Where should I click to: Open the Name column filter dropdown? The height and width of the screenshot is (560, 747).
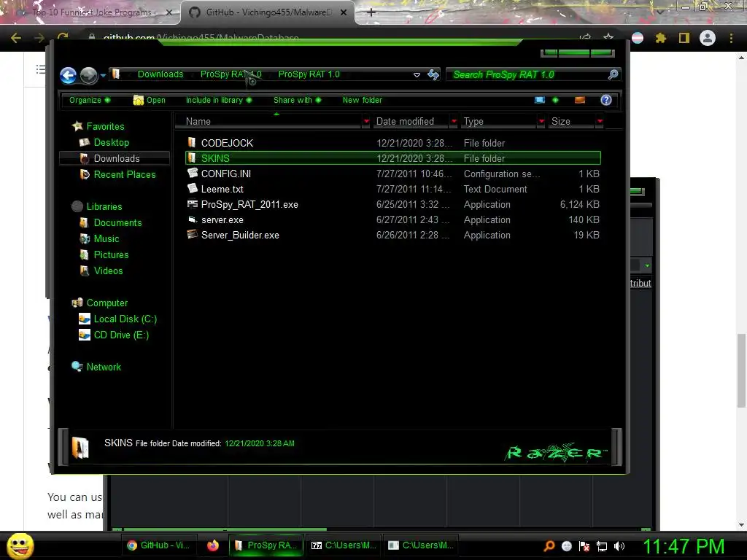click(366, 122)
